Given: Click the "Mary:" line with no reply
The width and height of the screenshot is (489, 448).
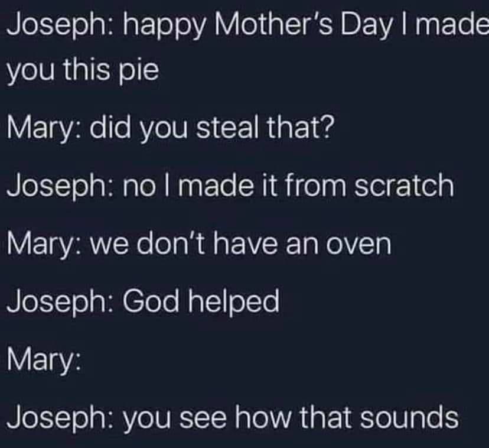Looking at the screenshot, I should (40, 360).
